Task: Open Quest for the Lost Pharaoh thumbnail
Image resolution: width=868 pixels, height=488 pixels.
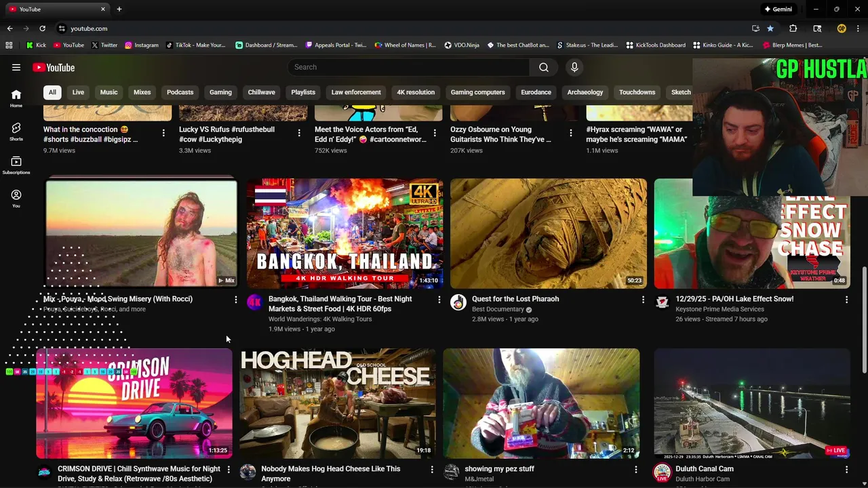Action: [x=548, y=234]
